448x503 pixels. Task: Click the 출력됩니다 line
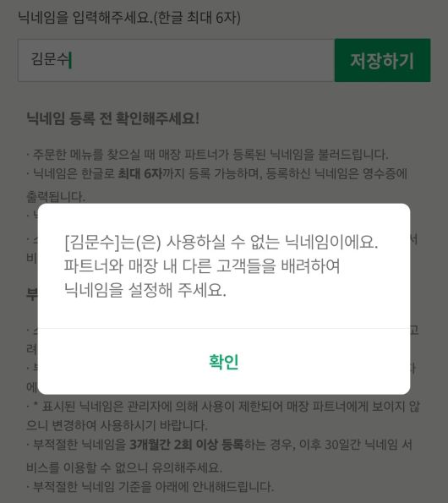point(56,196)
